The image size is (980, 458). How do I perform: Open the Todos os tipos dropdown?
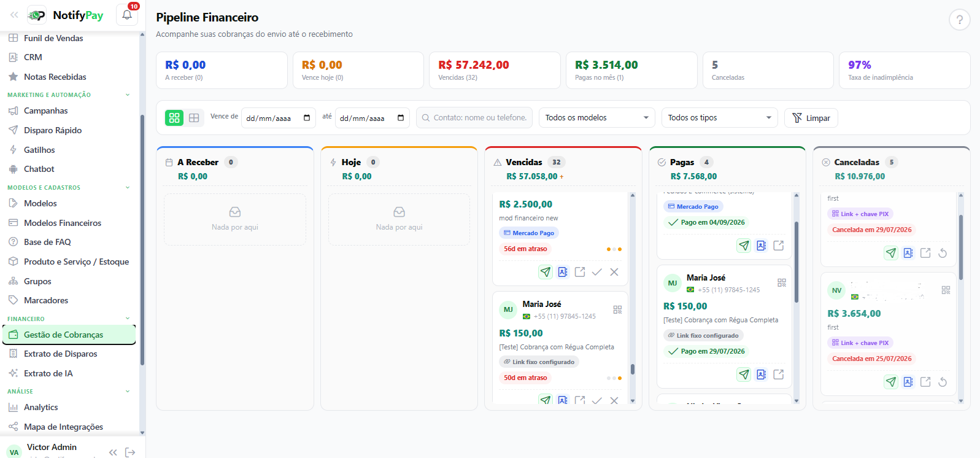click(x=719, y=118)
